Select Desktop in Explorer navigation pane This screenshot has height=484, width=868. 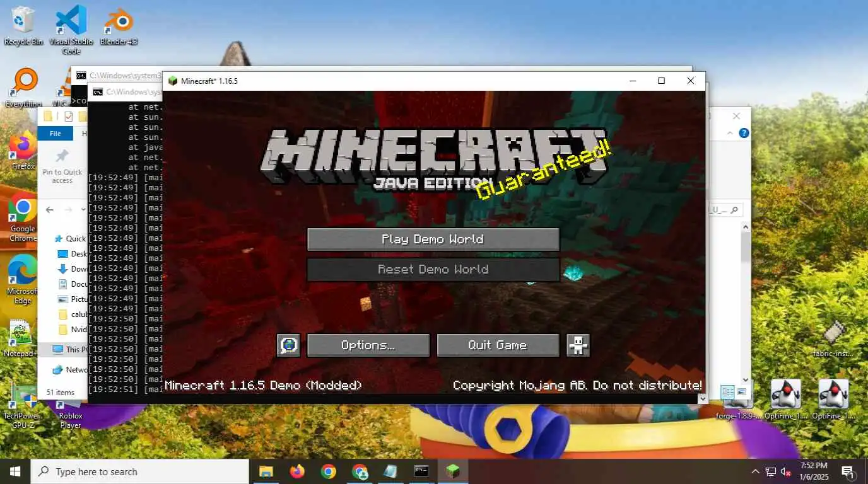(72, 254)
